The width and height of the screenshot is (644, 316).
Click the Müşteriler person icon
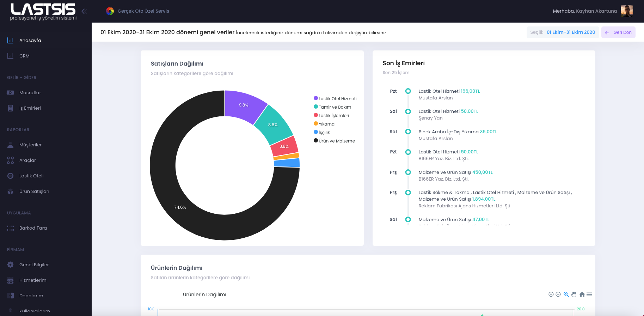[x=11, y=145]
